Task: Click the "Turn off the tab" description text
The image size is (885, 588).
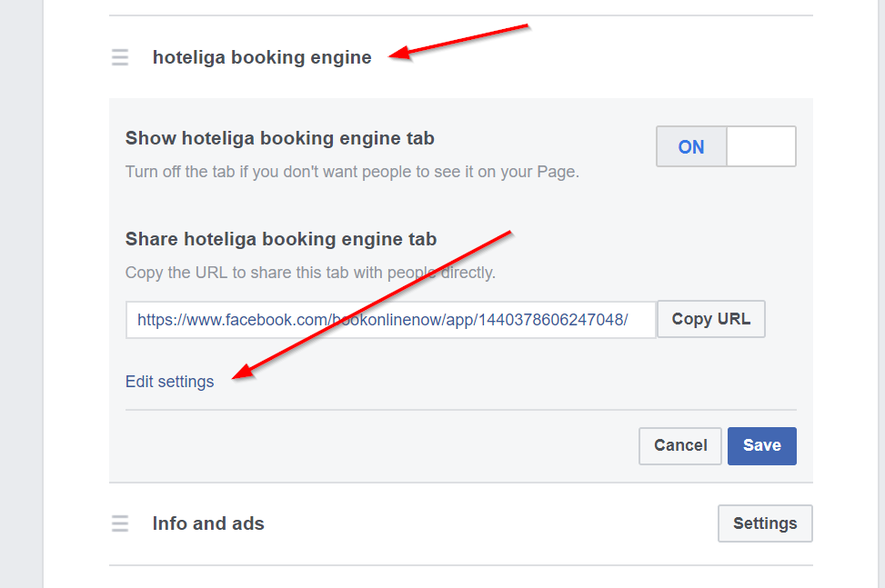Action: [x=351, y=172]
